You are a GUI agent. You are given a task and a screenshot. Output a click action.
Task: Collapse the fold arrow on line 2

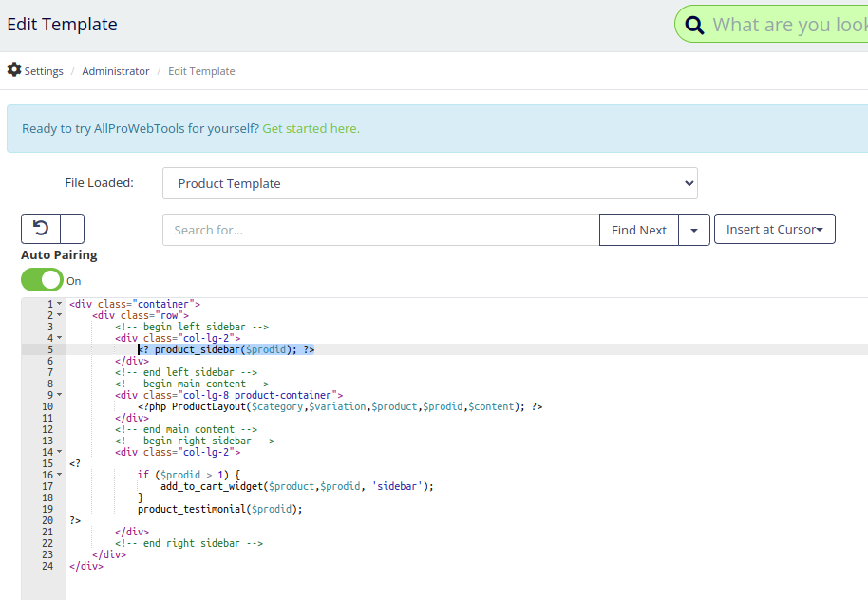(59, 315)
